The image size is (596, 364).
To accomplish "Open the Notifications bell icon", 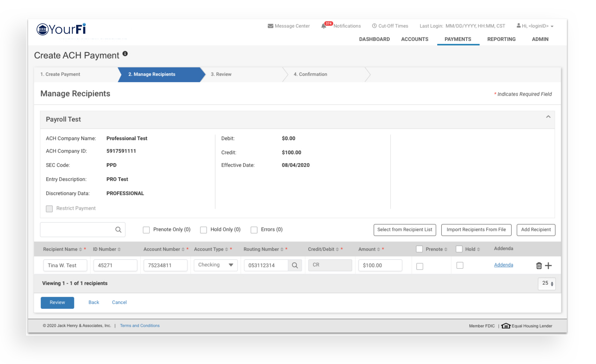I will click(324, 26).
